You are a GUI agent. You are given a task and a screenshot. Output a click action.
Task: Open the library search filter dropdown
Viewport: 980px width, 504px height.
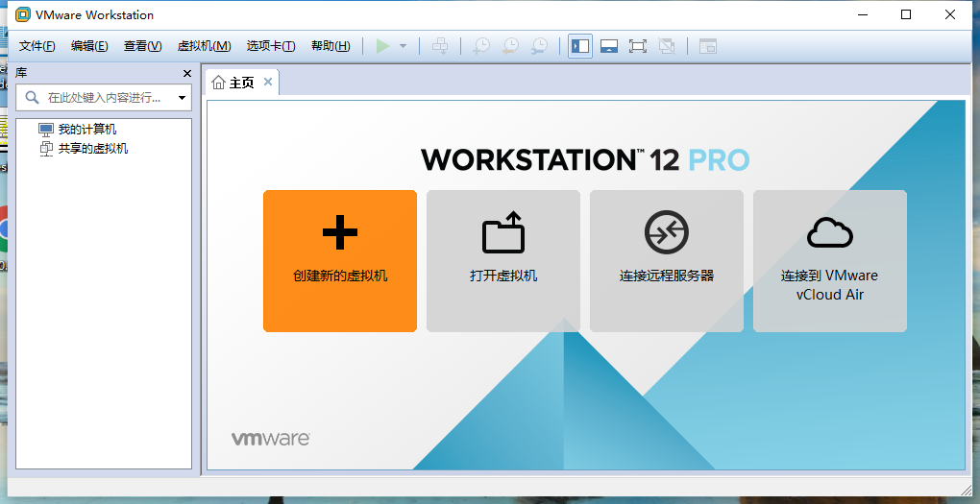[x=182, y=98]
